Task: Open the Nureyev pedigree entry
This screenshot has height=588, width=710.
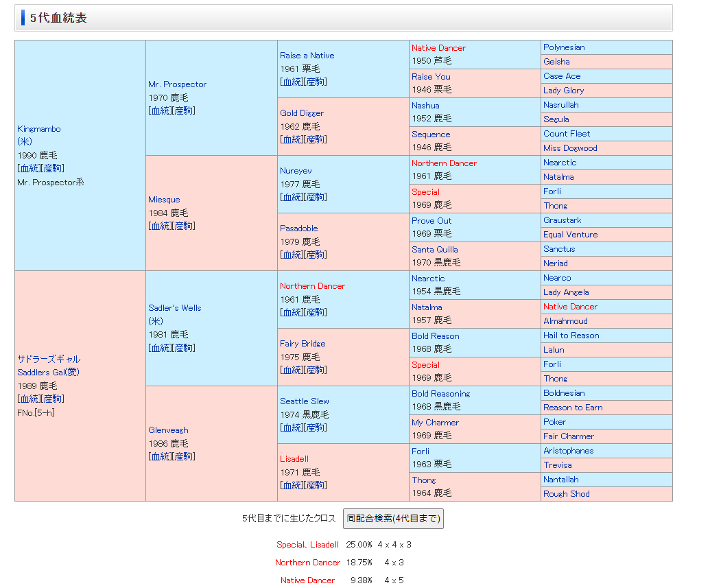Action: pyautogui.click(x=296, y=171)
